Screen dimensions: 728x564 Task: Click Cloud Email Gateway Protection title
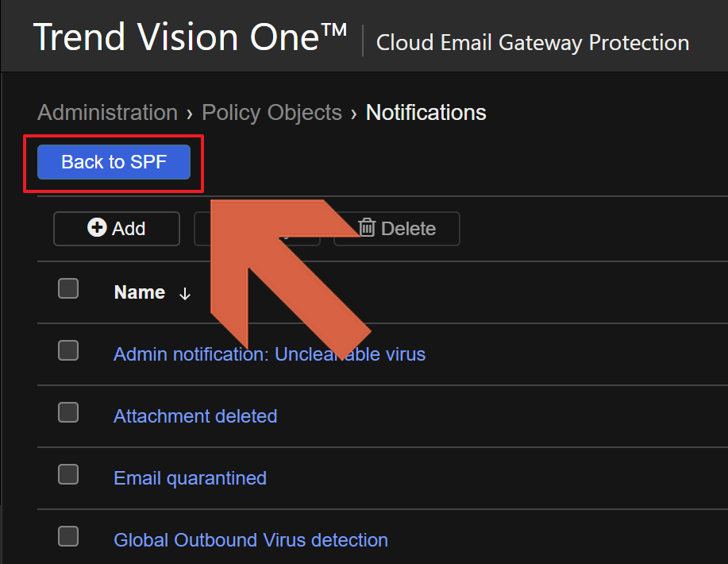point(532,42)
